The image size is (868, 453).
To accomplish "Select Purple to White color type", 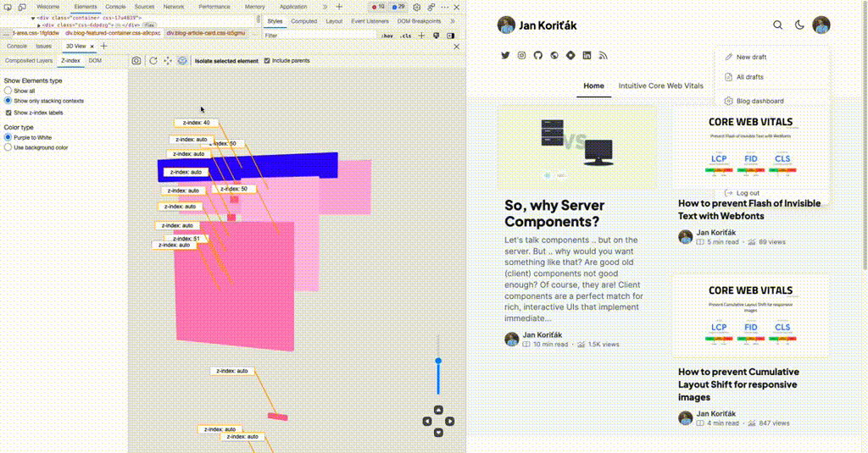I will (8, 137).
